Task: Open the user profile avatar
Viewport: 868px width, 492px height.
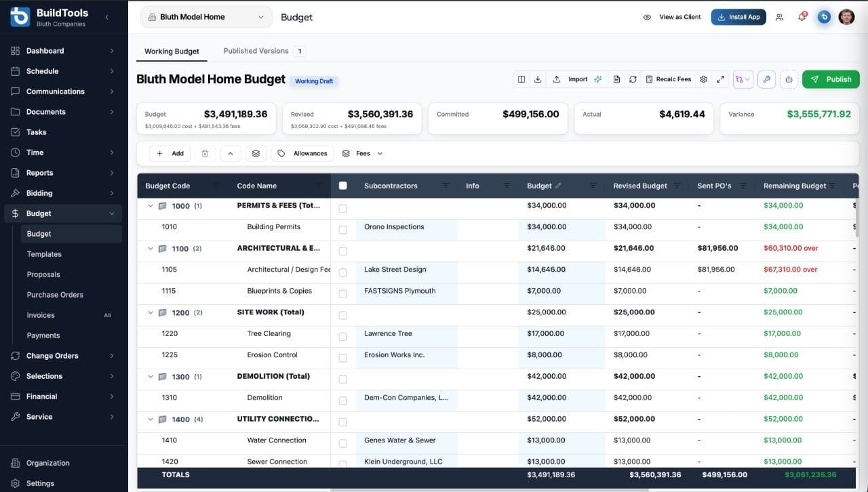Action: [x=846, y=17]
